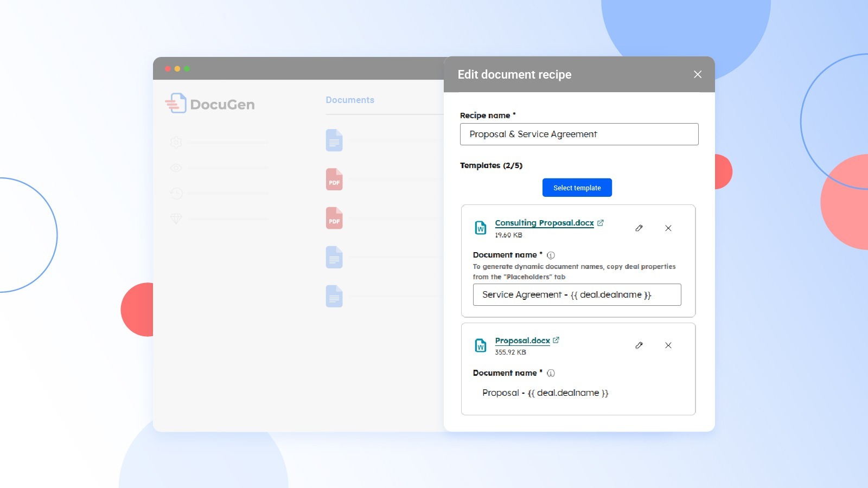Click Word file icon of Consulting Proposal.docx
This screenshot has height=488, width=868.
point(481,228)
